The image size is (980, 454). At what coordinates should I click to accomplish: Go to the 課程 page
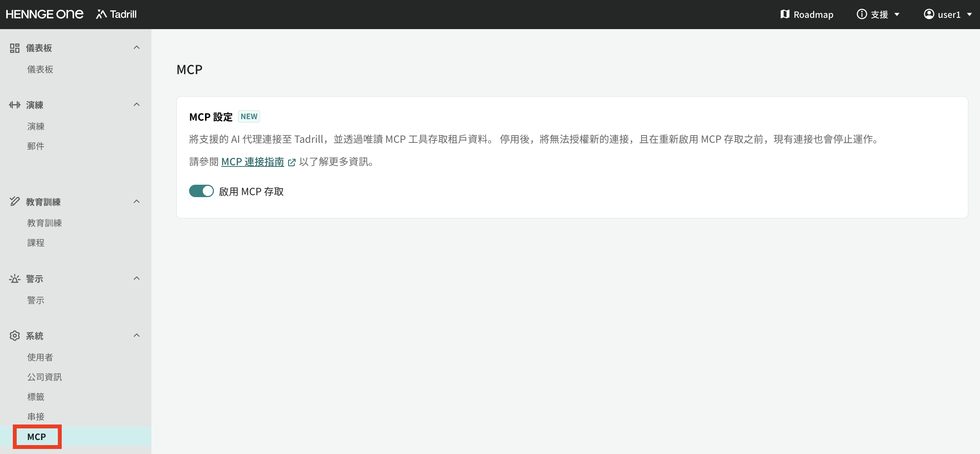click(x=36, y=243)
